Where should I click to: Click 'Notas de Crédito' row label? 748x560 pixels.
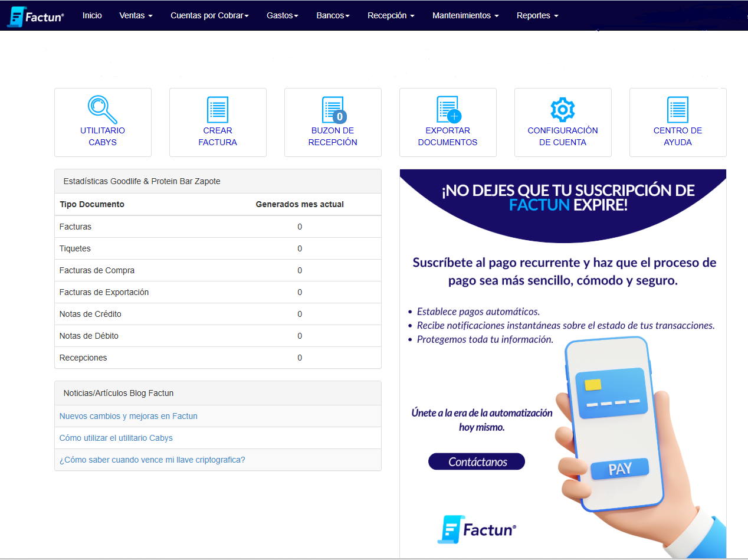tap(90, 314)
